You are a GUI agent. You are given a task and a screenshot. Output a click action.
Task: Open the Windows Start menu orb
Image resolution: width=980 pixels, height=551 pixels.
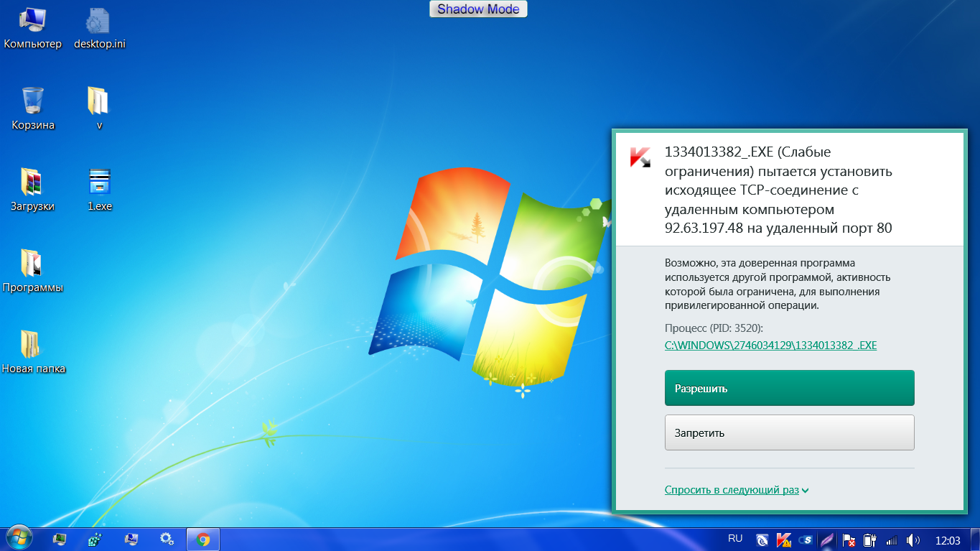[x=19, y=538]
